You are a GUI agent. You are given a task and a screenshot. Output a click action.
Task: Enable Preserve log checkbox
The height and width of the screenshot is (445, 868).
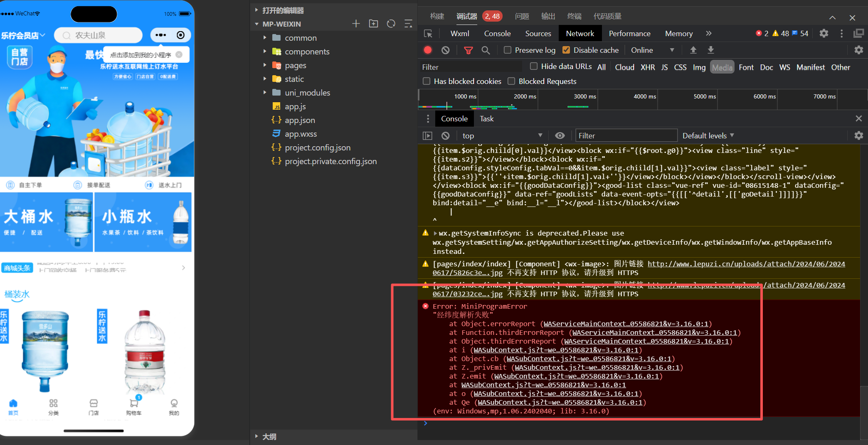(507, 50)
